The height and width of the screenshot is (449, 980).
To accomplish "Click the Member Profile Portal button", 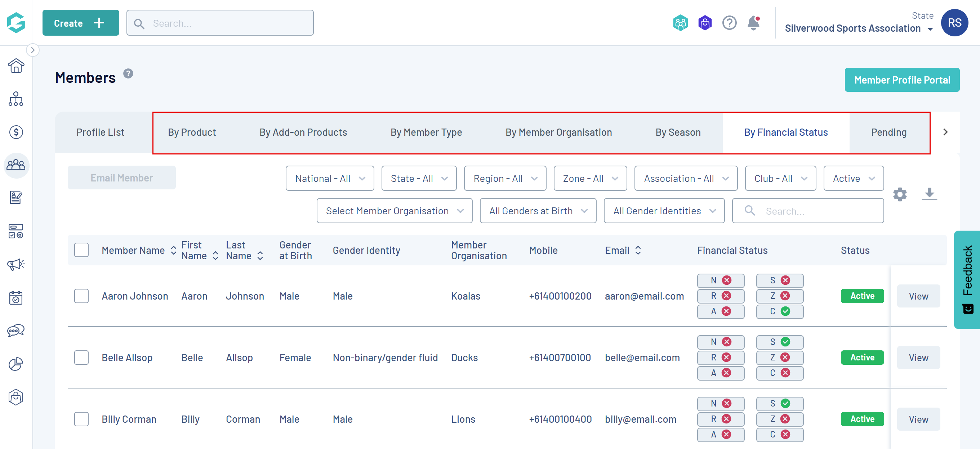I will [x=901, y=80].
